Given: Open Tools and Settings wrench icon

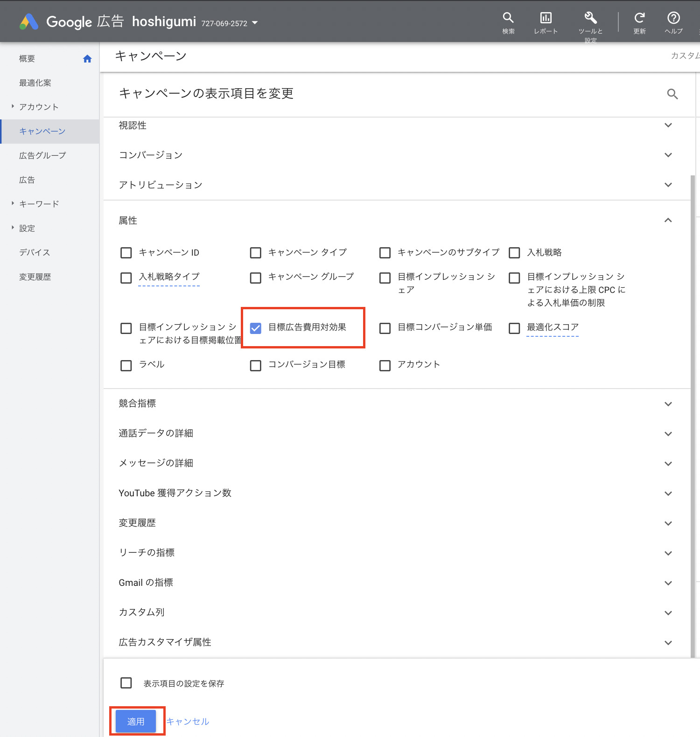Looking at the screenshot, I should pyautogui.click(x=590, y=18).
